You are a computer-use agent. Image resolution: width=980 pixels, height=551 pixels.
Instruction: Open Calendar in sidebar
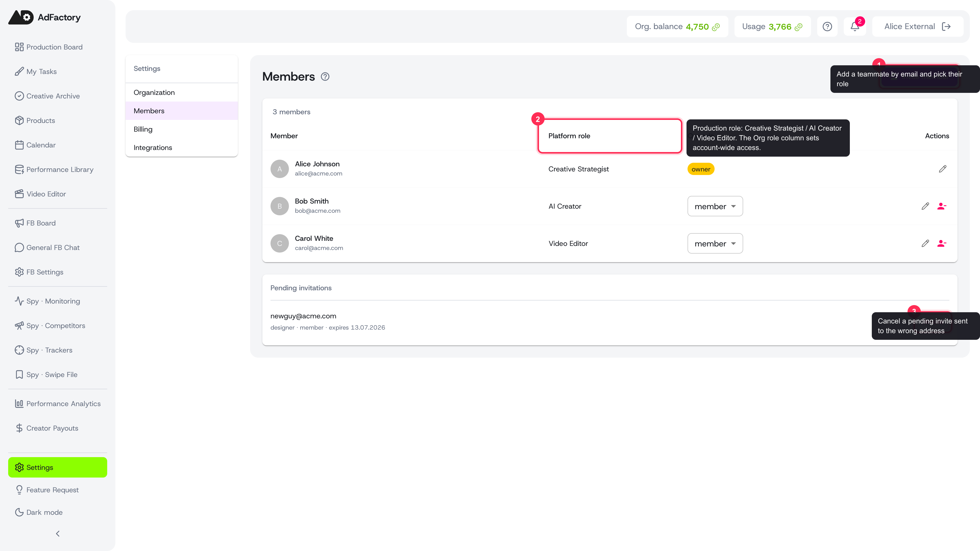pos(57,145)
